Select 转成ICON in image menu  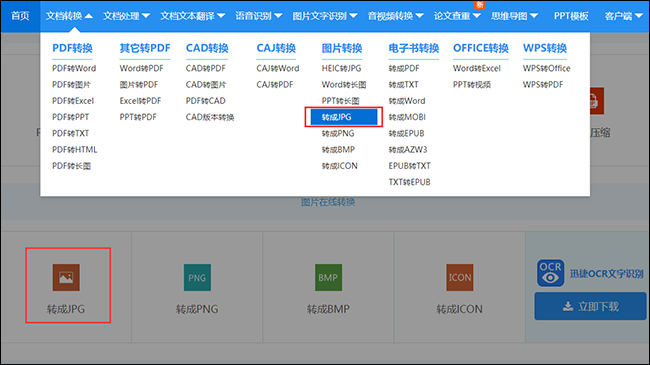(x=340, y=166)
